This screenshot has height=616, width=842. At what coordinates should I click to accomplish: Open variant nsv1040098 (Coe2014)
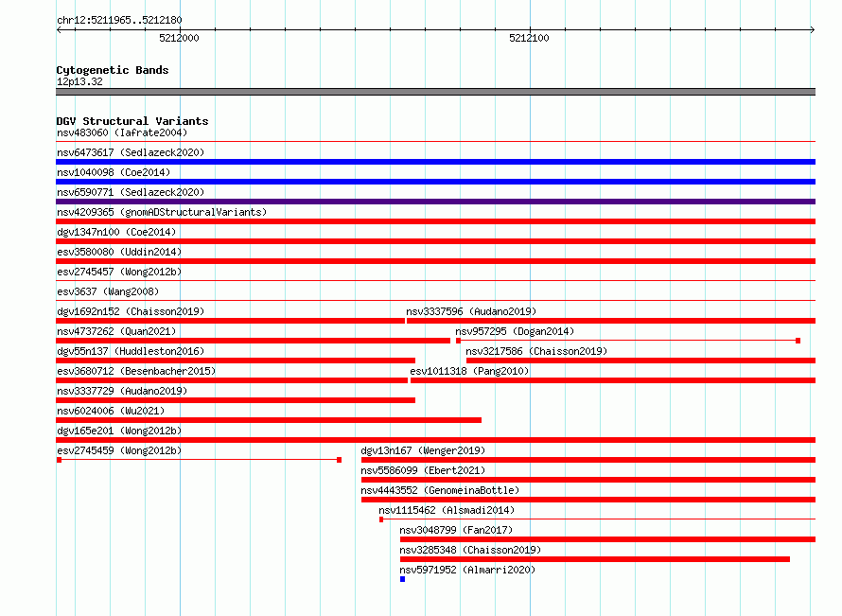114,172
